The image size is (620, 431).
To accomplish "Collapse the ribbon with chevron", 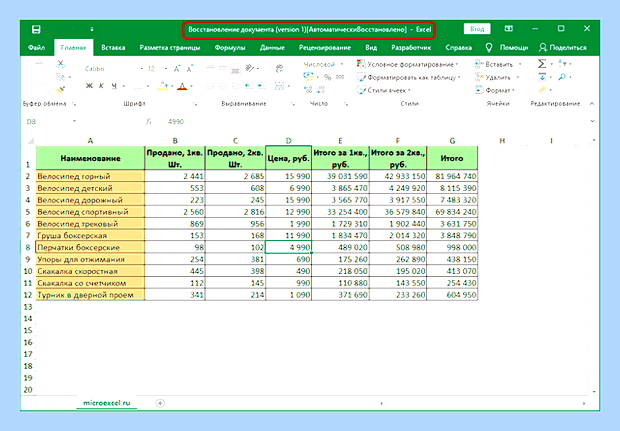I will [x=592, y=104].
